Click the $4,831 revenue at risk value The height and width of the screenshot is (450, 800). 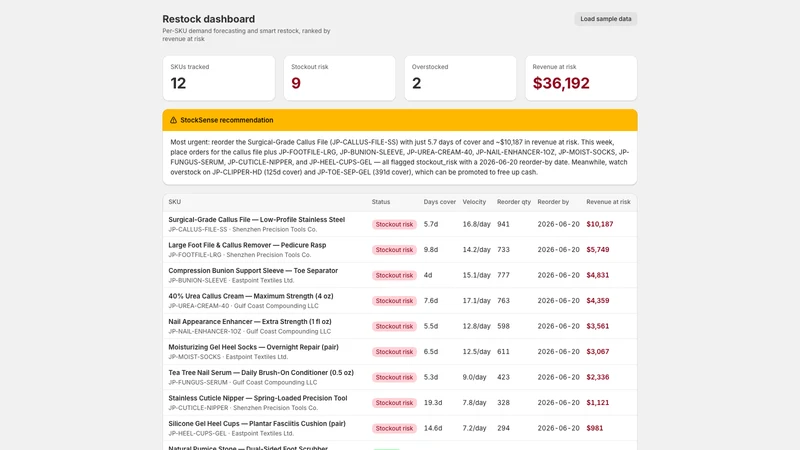pyautogui.click(x=597, y=275)
